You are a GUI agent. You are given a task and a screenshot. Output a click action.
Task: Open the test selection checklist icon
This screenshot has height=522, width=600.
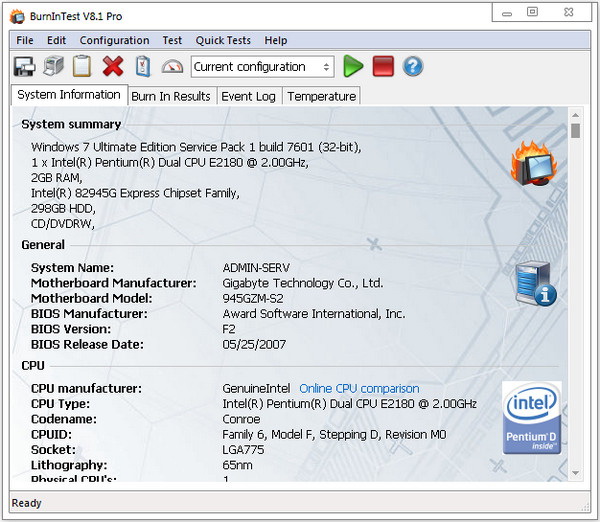(x=143, y=67)
